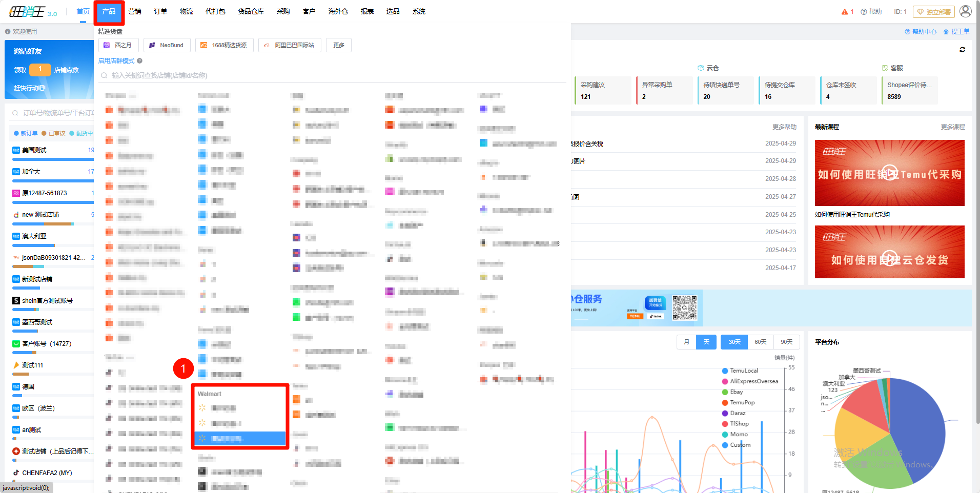Click the Shein icon beside shein官方测试账号
This screenshot has width=980, height=493.
coord(16,301)
